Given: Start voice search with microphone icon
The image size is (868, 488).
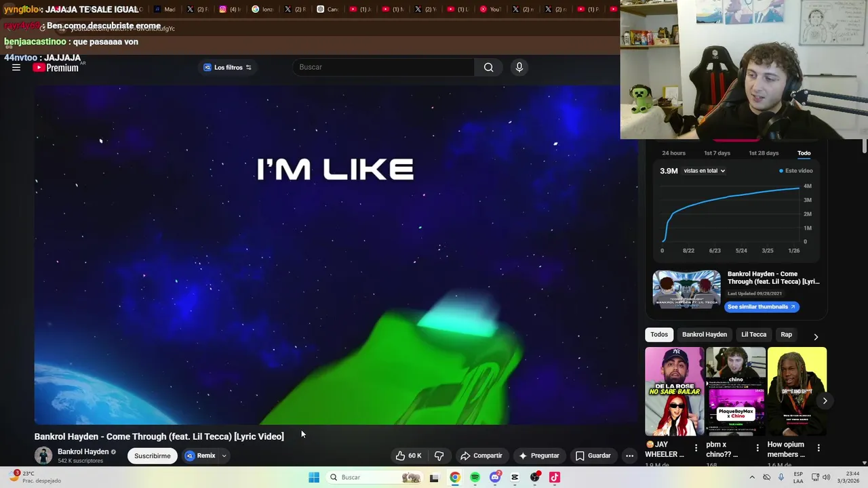Looking at the screenshot, I should tap(519, 67).
